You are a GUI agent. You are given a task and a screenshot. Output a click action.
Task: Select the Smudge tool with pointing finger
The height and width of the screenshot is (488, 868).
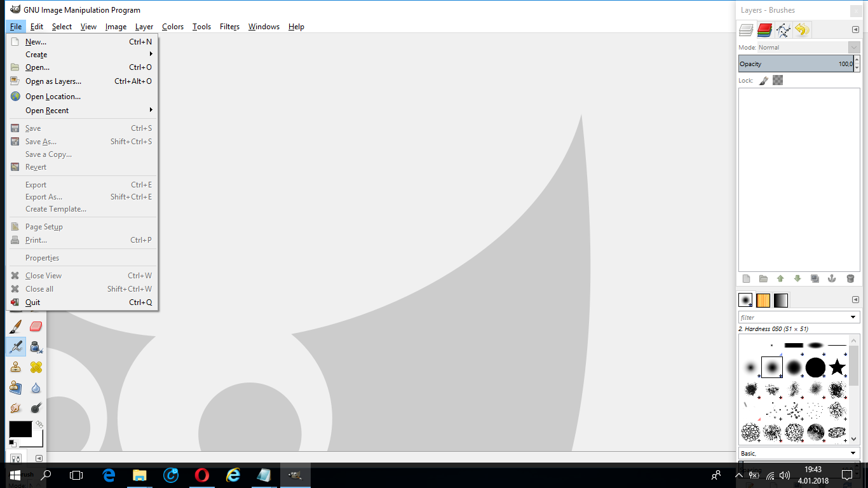coord(16,408)
